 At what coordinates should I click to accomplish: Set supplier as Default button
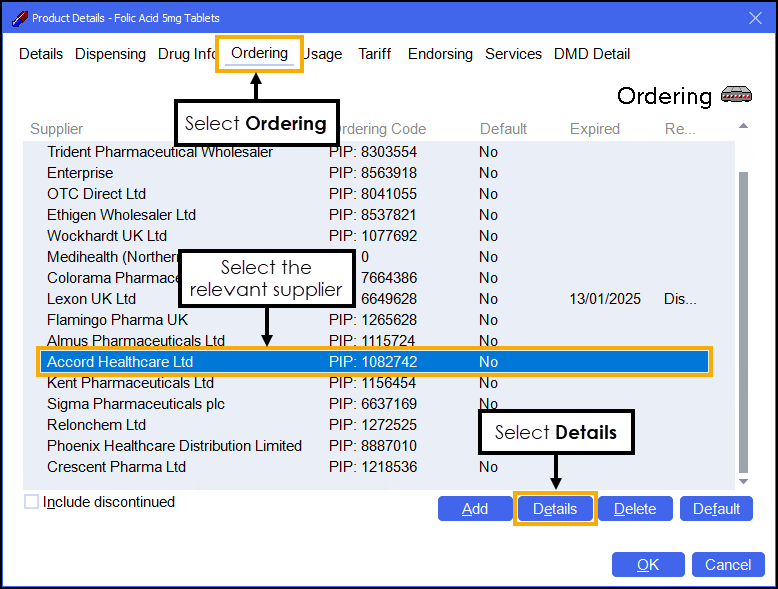716,509
